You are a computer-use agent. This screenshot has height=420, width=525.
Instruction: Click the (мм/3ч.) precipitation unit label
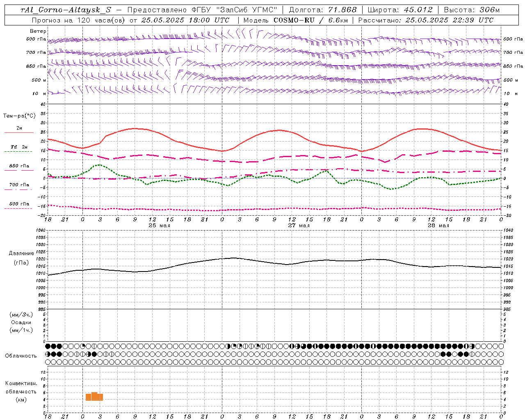pyautogui.click(x=21, y=315)
